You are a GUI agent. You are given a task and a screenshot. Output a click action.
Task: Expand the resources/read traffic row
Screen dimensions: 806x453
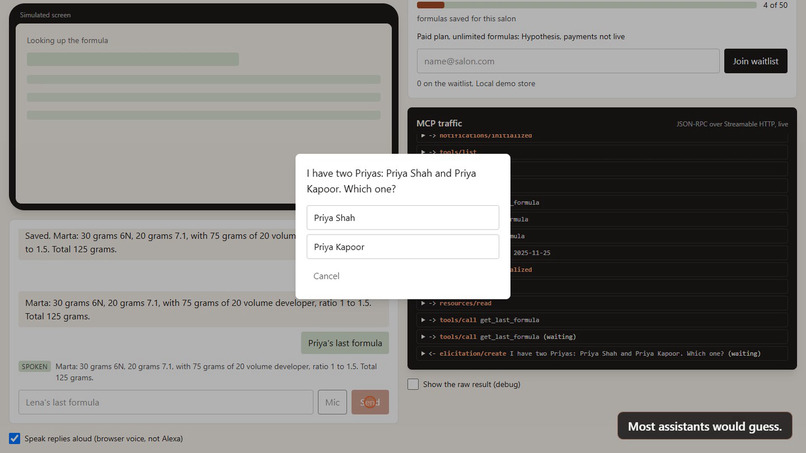(x=602, y=303)
